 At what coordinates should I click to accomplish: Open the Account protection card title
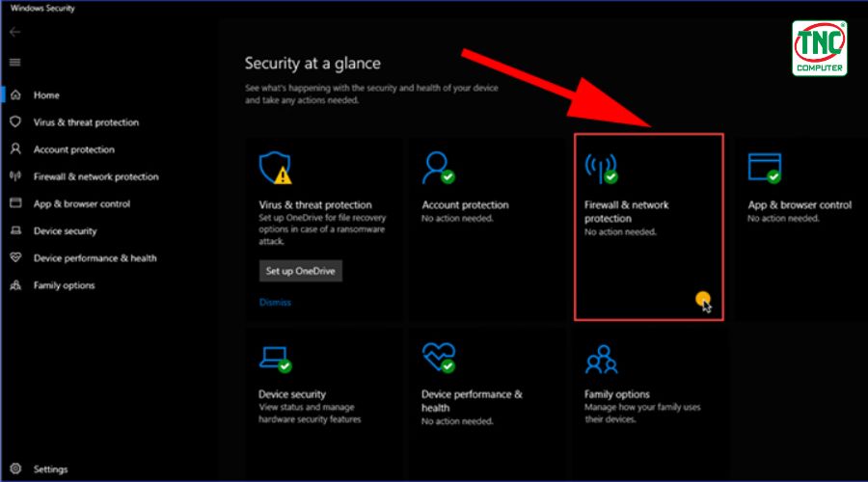pyautogui.click(x=465, y=204)
